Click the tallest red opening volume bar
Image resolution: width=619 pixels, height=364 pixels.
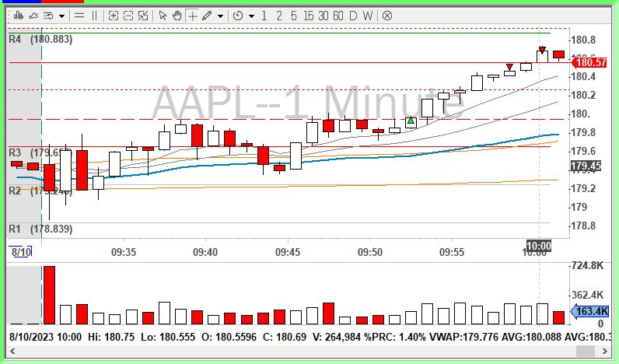(49, 296)
